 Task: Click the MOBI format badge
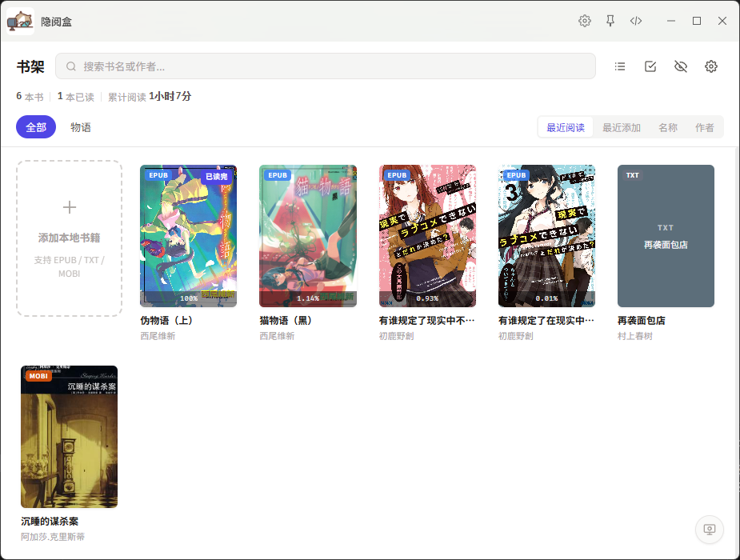38,376
